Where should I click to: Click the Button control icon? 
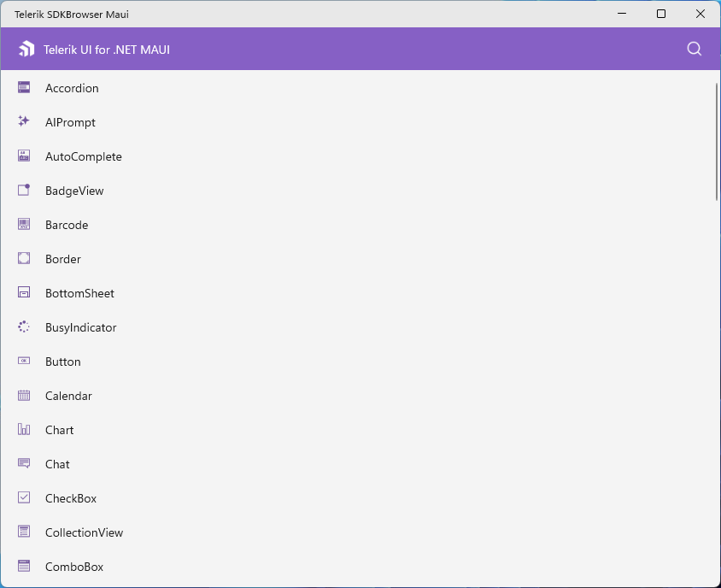tap(24, 361)
